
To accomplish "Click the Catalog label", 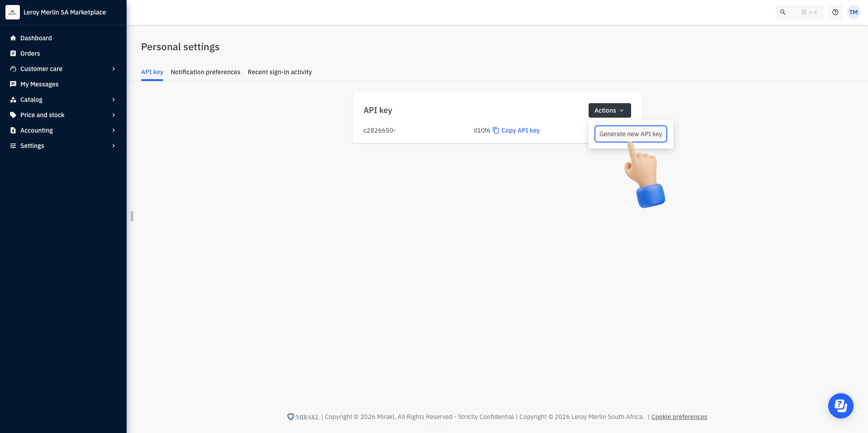I will click(x=31, y=100).
